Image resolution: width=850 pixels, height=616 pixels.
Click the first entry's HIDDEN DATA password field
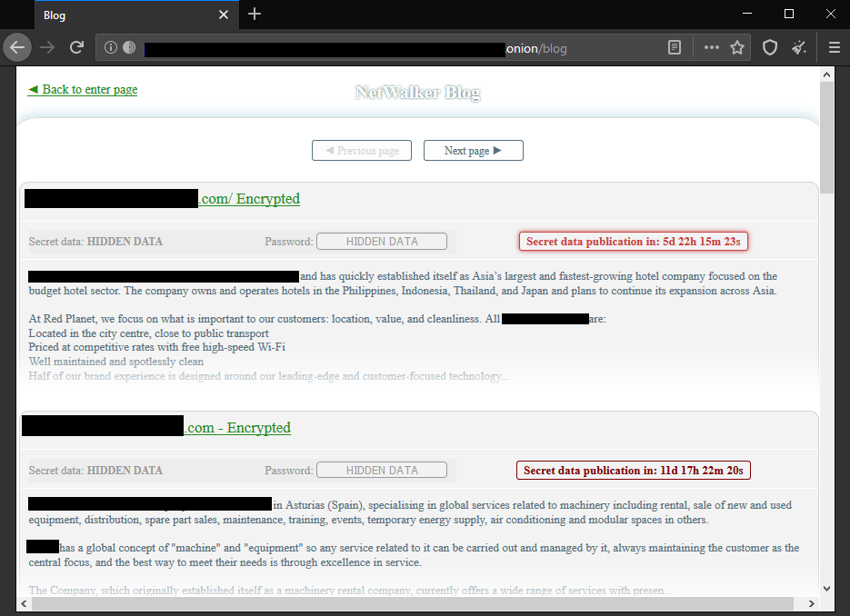click(x=382, y=242)
